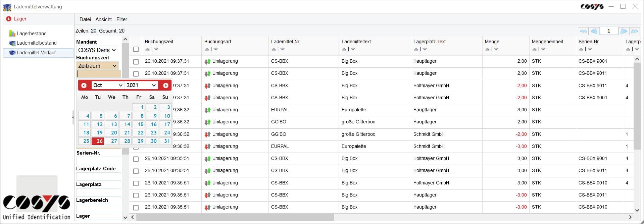
Task: Sort Menge column descending
Action: [496, 49]
